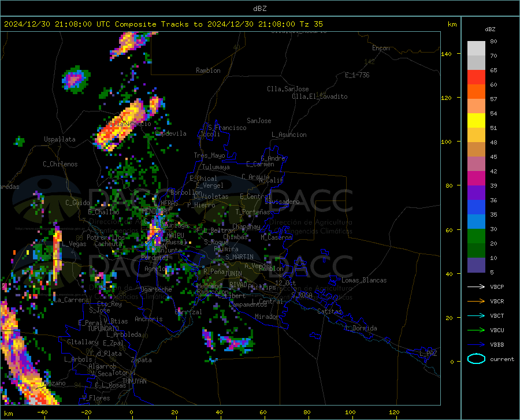Choose the slate 5–10 dBZ bottom swatch
The image size is (520, 420).
[476, 265]
